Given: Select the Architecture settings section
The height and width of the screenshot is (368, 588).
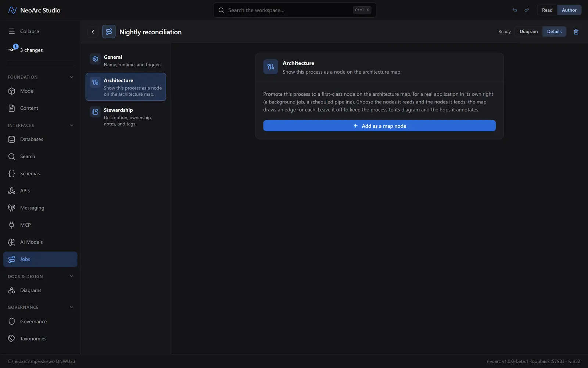Looking at the screenshot, I should click(126, 87).
